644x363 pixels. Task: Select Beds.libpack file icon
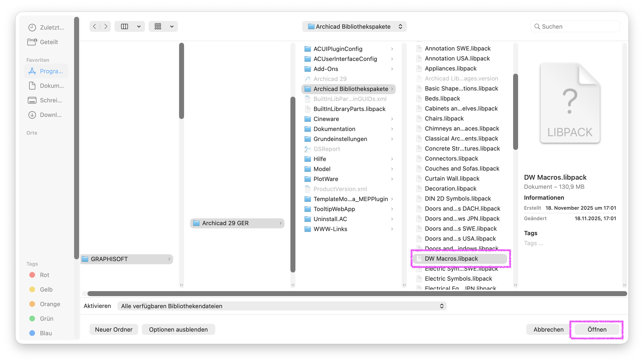419,98
